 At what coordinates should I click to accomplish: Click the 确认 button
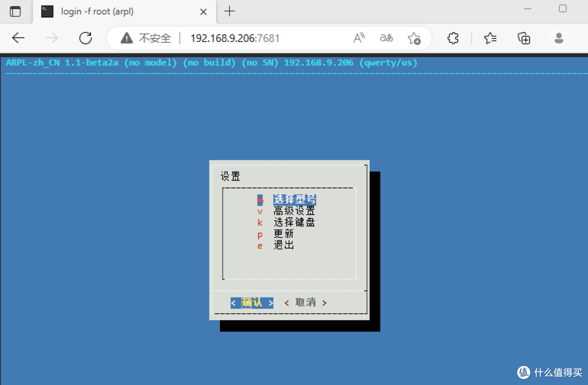[252, 302]
